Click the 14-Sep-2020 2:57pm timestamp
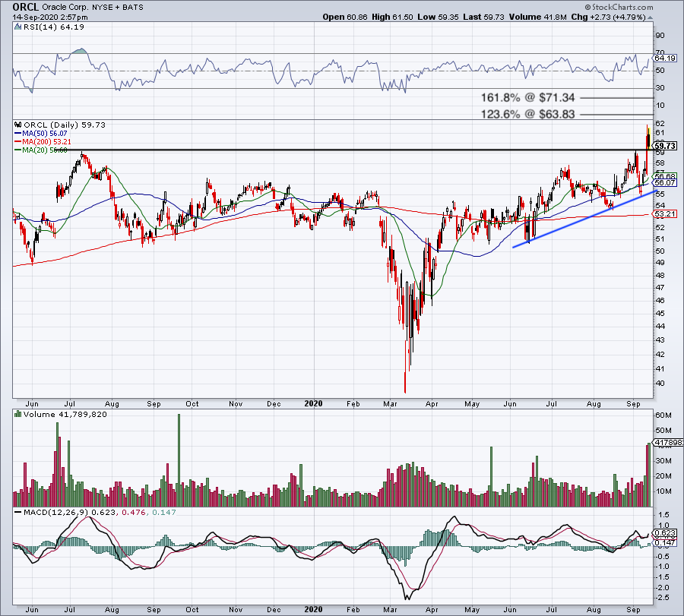The width and height of the screenshot is (684, 616). point(49,17)
